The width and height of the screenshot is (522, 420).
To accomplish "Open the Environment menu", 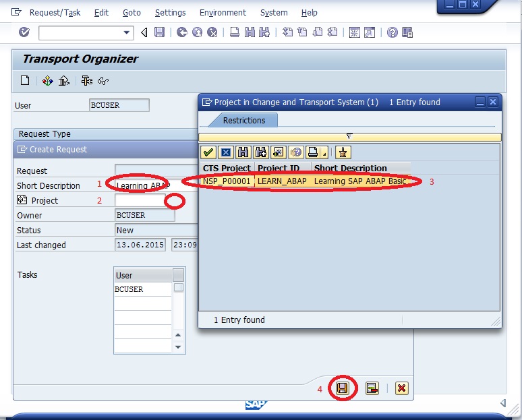I will pos(223,13).
